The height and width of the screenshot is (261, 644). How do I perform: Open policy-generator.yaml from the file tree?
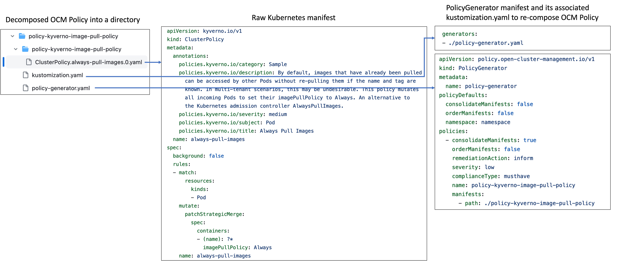61,88
